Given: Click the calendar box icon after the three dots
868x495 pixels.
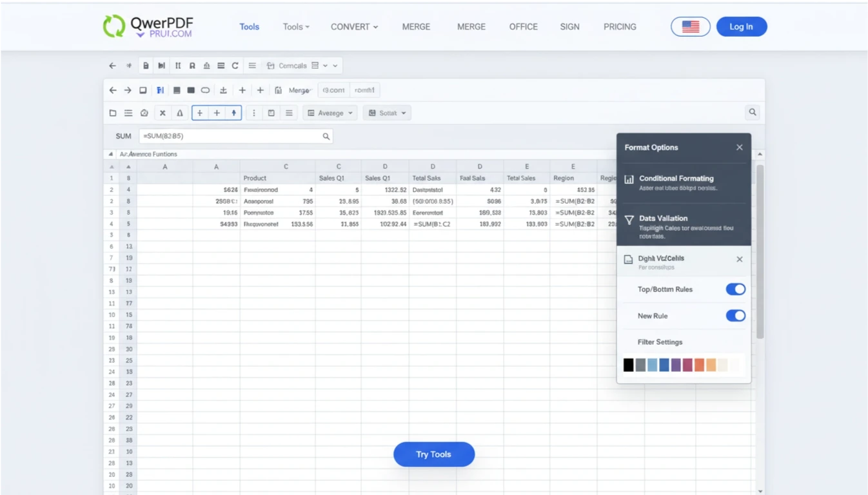Looking at the screenshot, I should (271, 113).
